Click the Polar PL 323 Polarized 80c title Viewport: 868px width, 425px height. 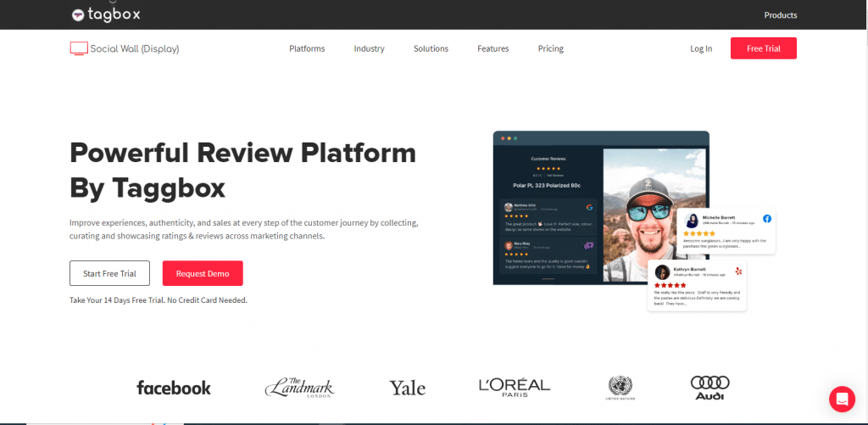coord(547,185)
